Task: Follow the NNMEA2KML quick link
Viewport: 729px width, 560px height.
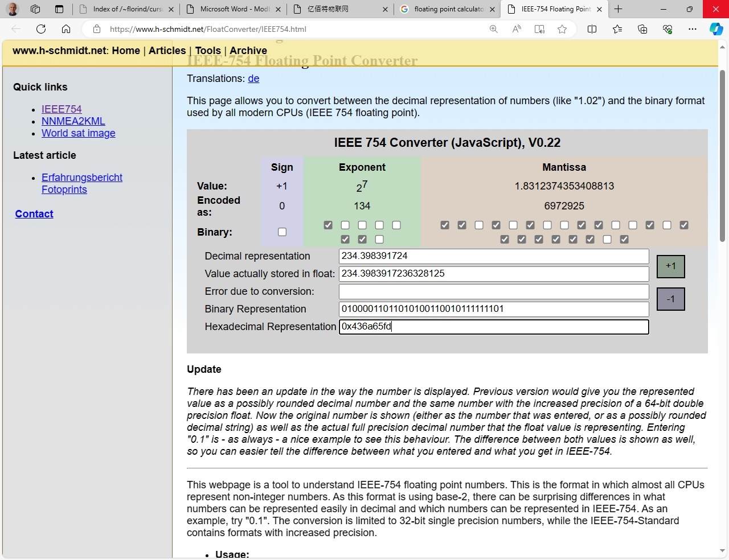Action: point(73,121)
